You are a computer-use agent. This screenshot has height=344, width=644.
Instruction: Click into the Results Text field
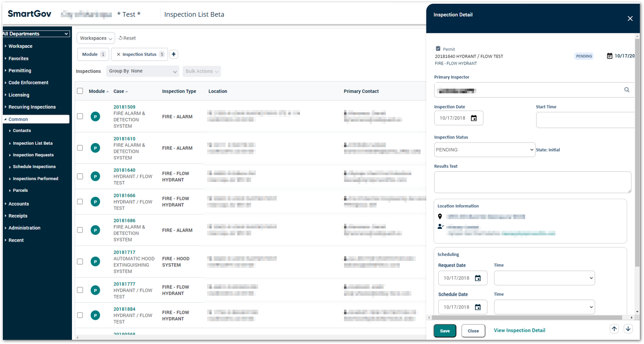pyautogui.click(x=533, y=182)
